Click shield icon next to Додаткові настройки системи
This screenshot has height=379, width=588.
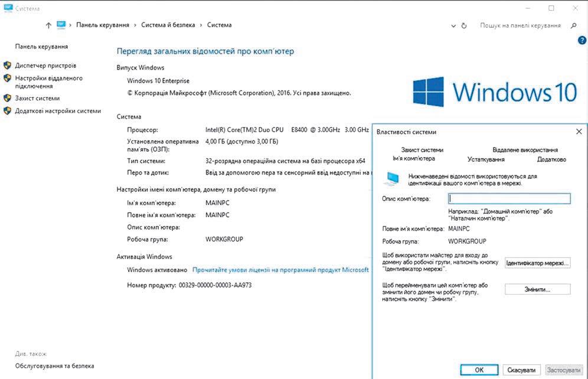(x=7, y=111)
